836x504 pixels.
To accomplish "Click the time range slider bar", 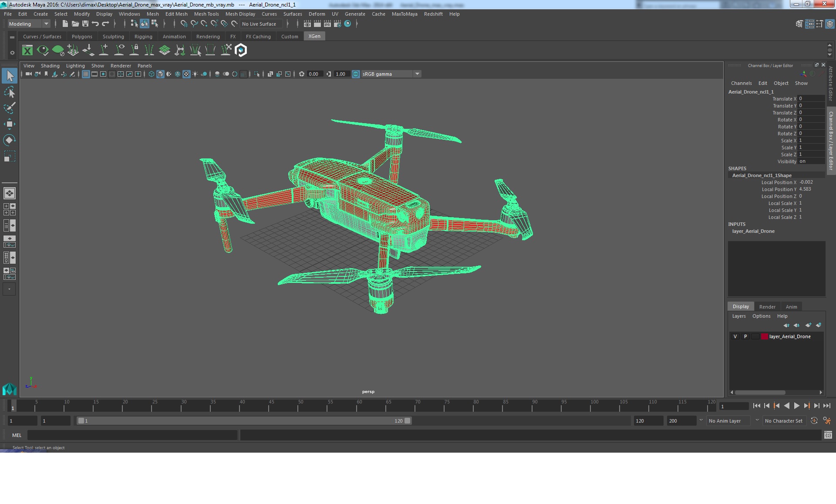I will (x=244, y=421).
